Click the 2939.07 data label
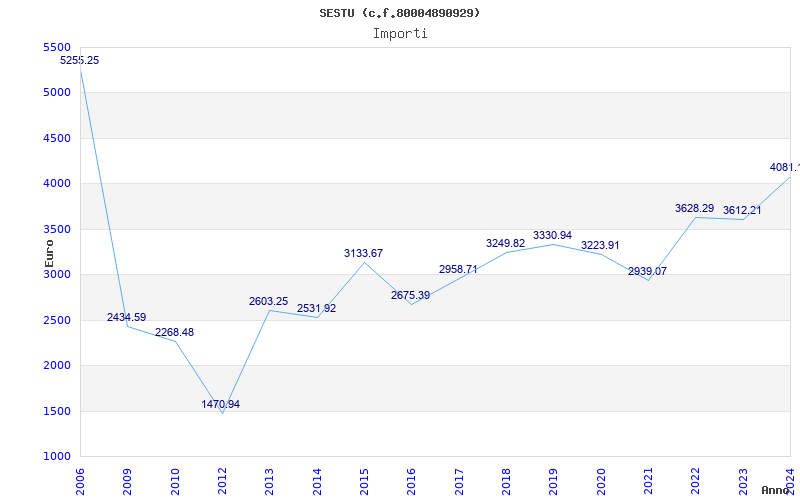This screenshot has height=500, width=800. point(647,271)
